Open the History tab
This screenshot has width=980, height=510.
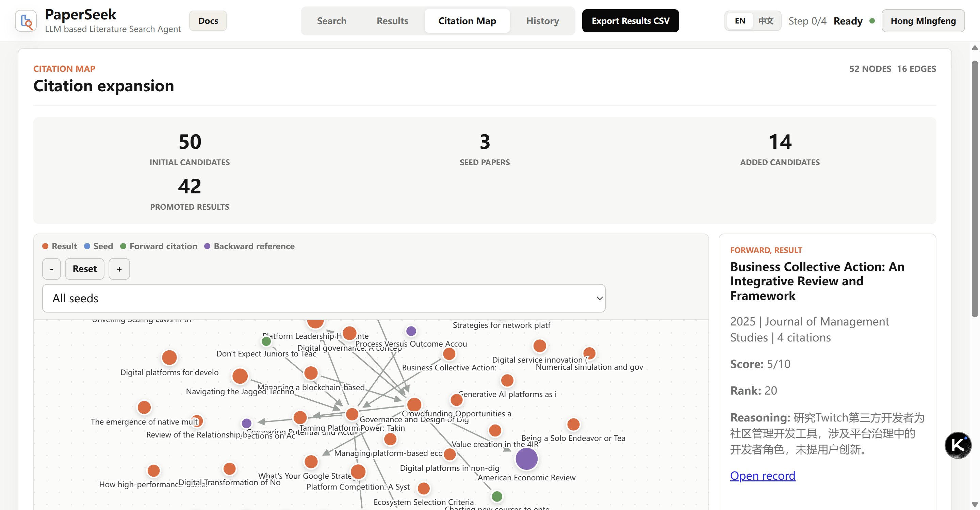542,21
